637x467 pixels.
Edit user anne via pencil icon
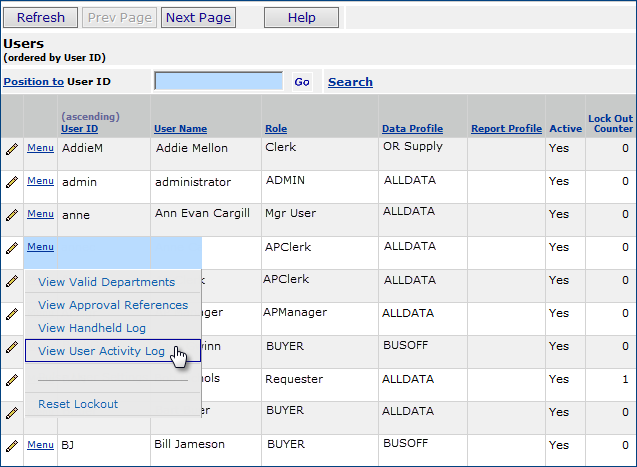[x=12, y=214]
